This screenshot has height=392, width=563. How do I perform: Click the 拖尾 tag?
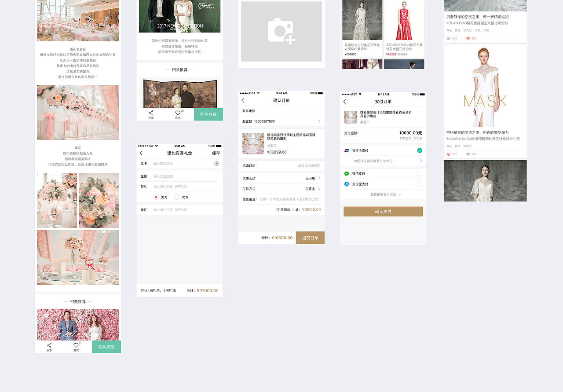pyautogui.click(x=486, y=30)
